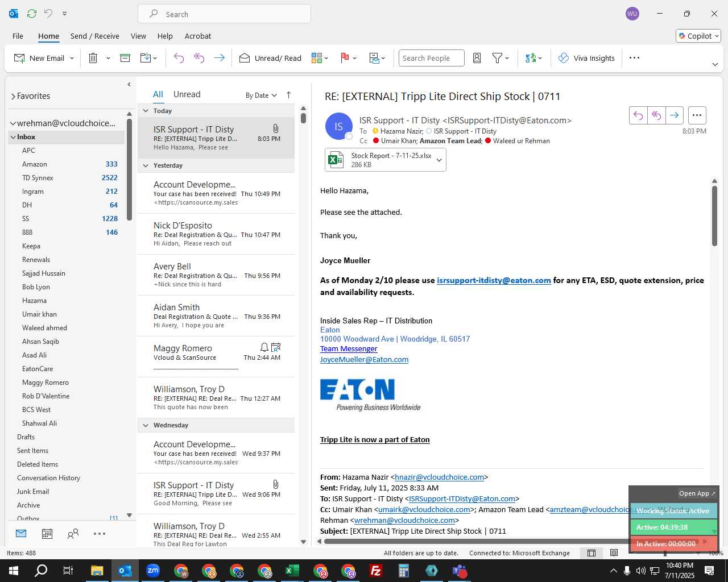Toggle Unread/ Read status
Image resolution: width=728 pixels, height=582 pixels.
[x=270, y=58]
